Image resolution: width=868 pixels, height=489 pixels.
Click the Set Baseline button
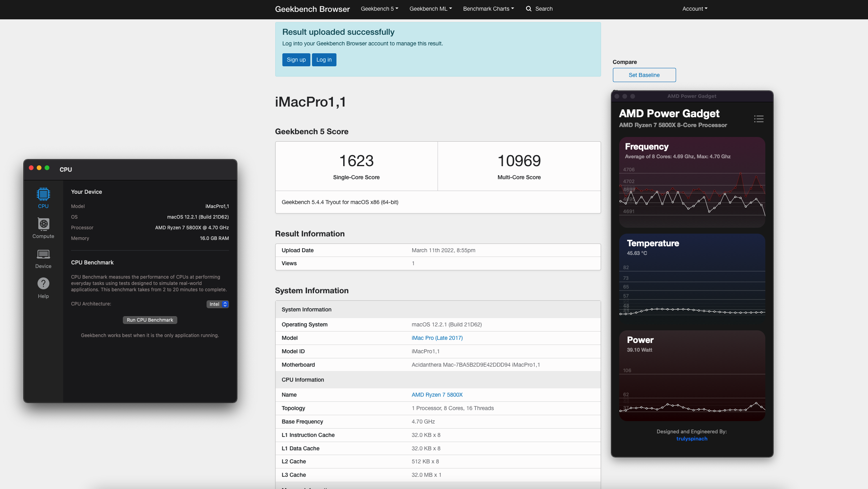point(644,75)
